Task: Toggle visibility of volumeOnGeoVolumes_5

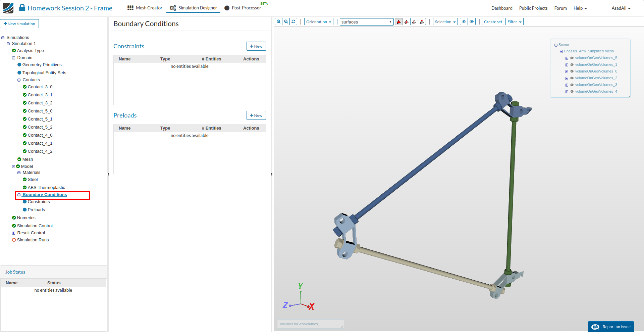Action: [572, 58]
